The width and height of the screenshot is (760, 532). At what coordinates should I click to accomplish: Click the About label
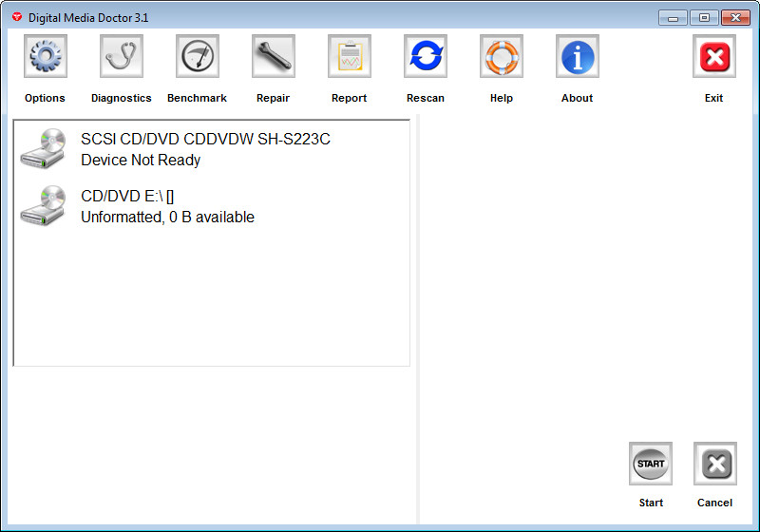click(x=578, y=98)
